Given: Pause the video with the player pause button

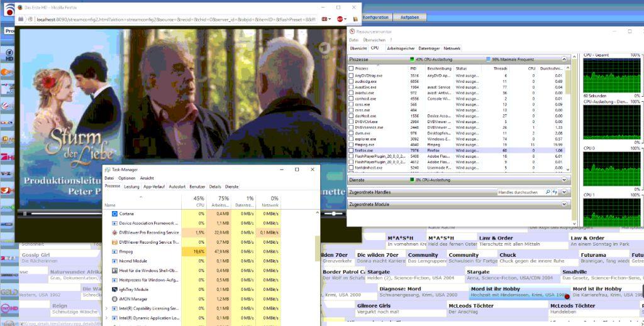Looking at the screenshot, I should click(x=25, y=214).
